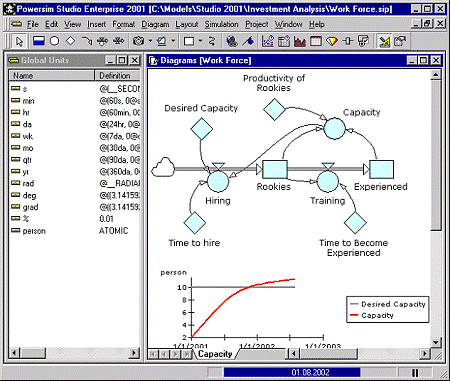Click the Name column header

(x=52, y=76)
